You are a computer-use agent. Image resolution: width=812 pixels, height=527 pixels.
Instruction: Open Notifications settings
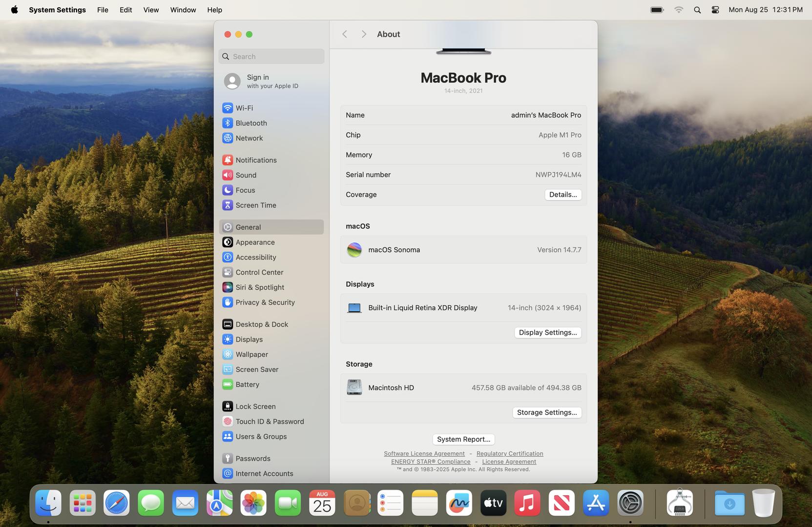click(271, 160)
